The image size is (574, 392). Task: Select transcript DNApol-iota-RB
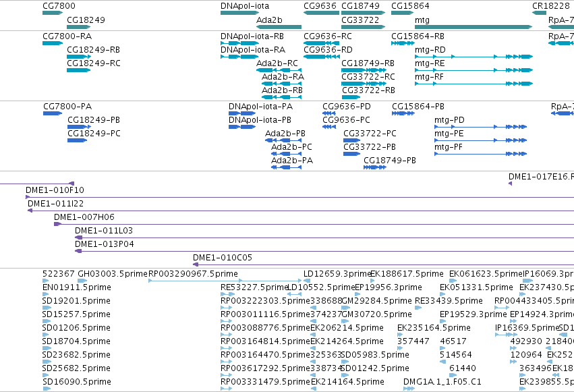tap(252, 36)
